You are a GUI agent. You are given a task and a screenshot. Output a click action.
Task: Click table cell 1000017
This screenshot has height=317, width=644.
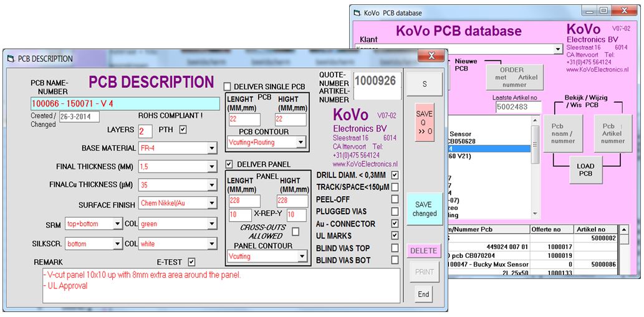click(552, 247)
